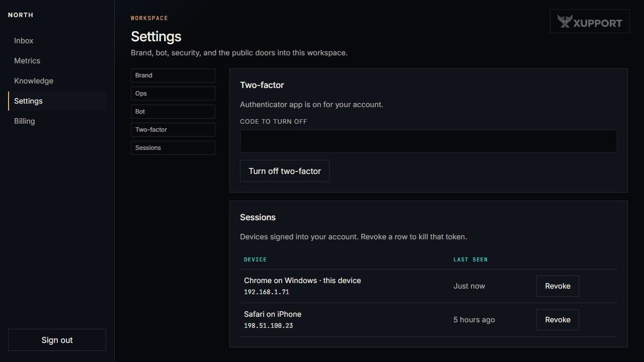Viewport: 644px width, 362px height.
Task: Select Sessions in settings section list
Action: [x=173, y=148]
